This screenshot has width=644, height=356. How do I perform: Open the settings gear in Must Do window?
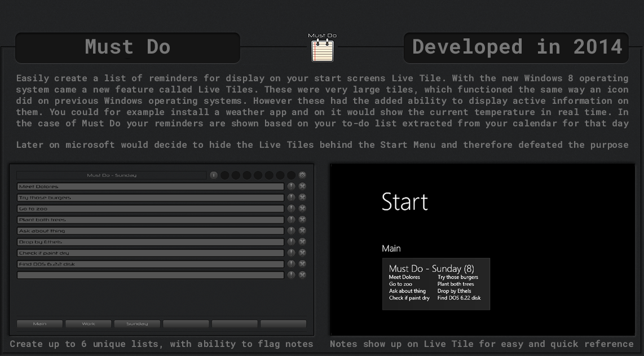tap(302, 175)
